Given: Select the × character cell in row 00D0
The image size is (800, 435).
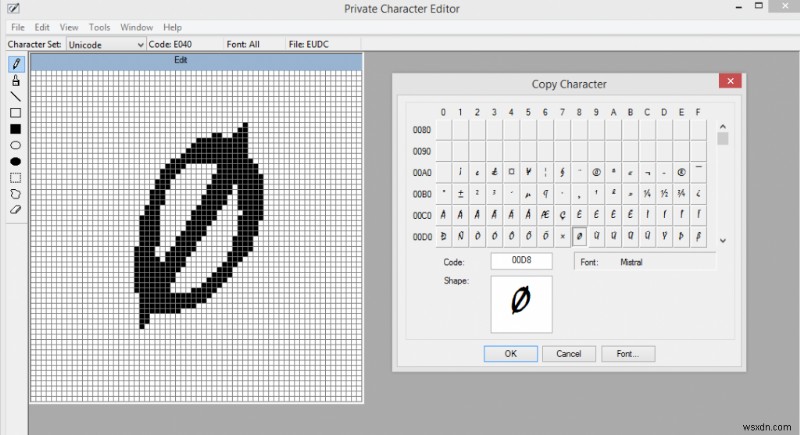Looking at the screenshot, I should pyautogui.click(x=562, y=236).
